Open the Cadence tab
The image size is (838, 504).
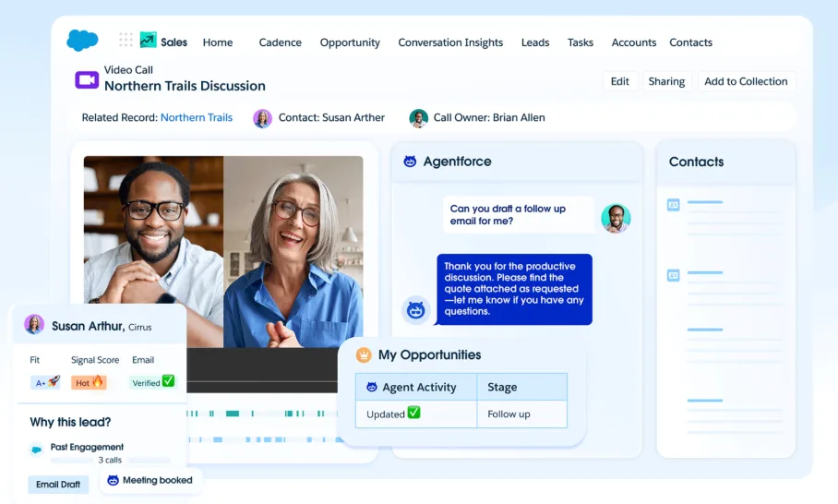coord(280,42)
